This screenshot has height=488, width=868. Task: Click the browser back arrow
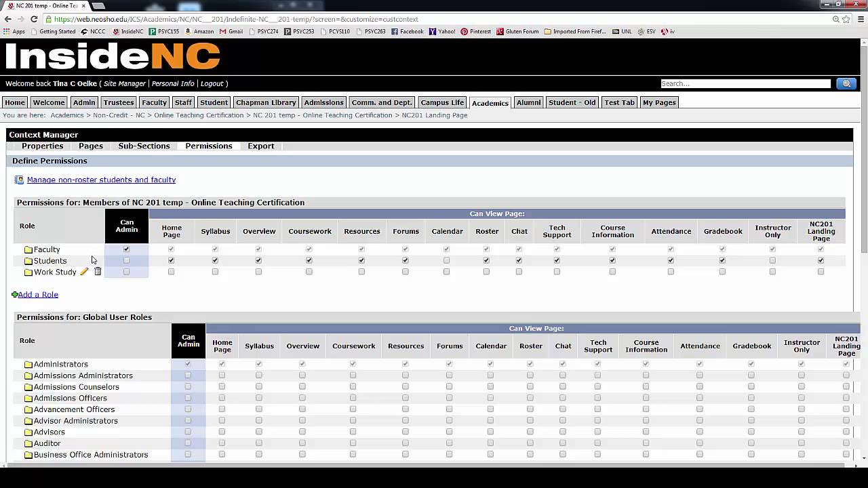(8, 19)
